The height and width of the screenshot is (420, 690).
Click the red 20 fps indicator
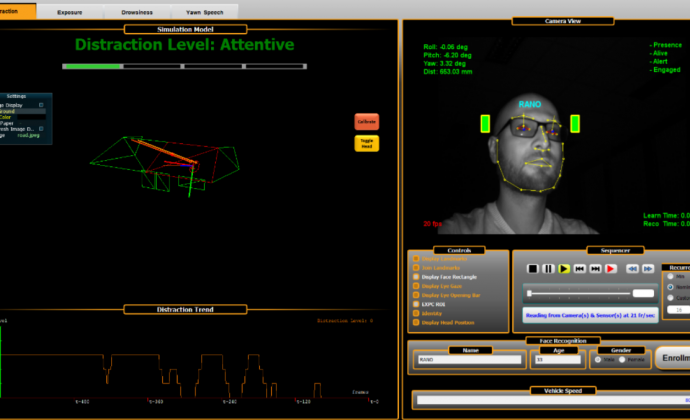pyautogui.click(x=433, y=224)
